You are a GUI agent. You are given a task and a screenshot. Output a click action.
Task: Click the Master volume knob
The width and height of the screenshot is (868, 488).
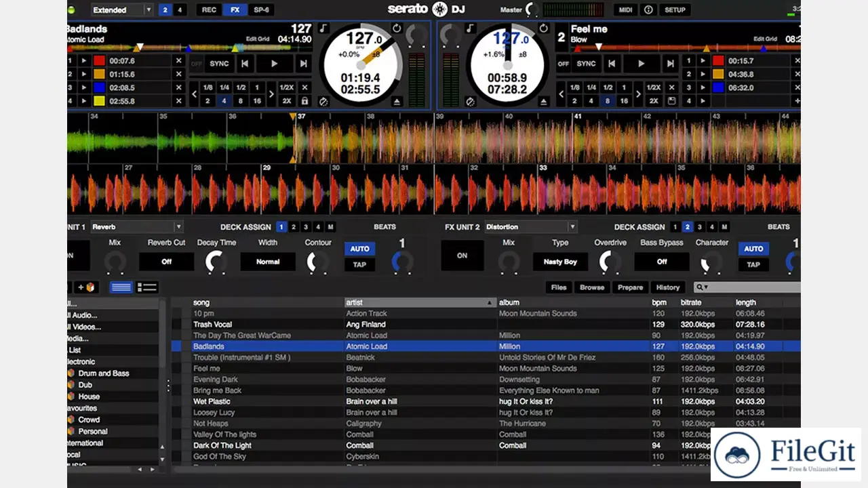tap(533, 9)
